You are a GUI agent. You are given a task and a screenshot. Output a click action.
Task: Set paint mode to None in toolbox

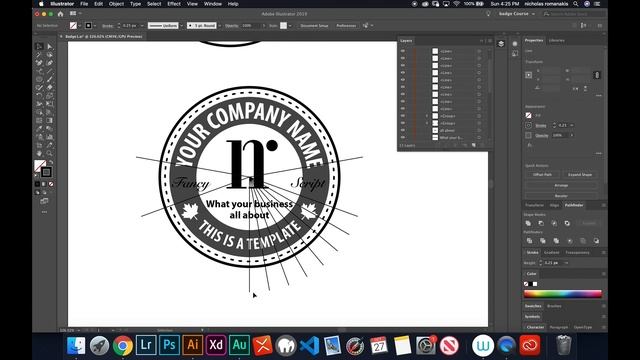51,184
